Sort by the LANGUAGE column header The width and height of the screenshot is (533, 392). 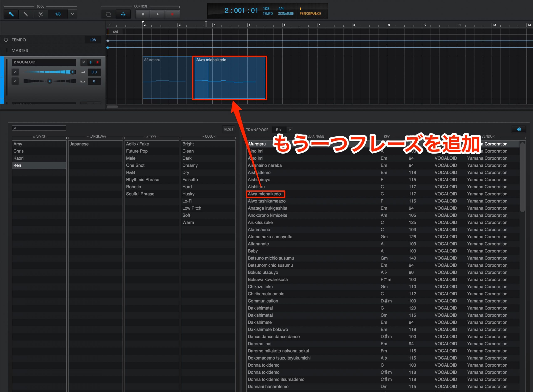pos(97,136)
